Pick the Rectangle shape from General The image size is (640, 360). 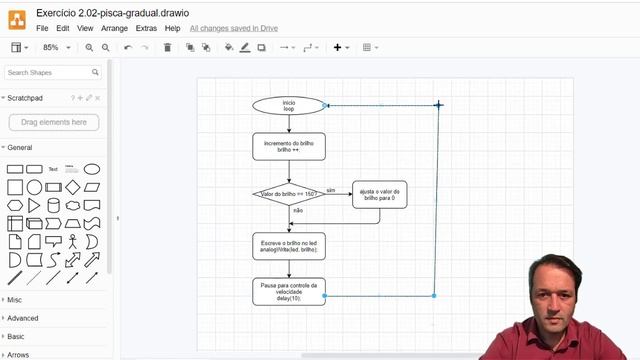point(15,169)
